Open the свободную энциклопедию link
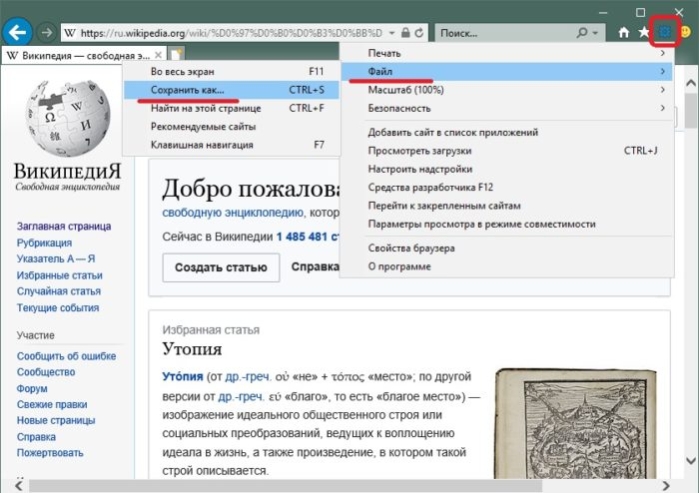The image size is (699, 493). click(x=233, y=213)
